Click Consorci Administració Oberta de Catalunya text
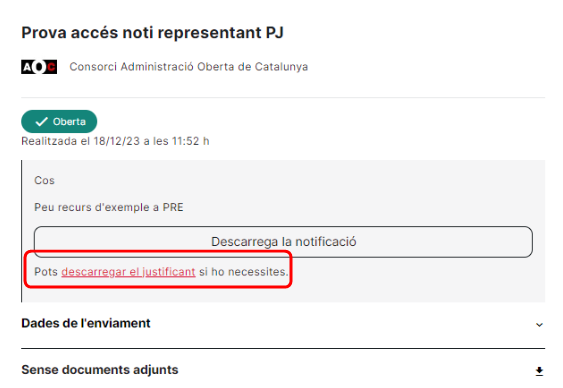 click(189, 67)
